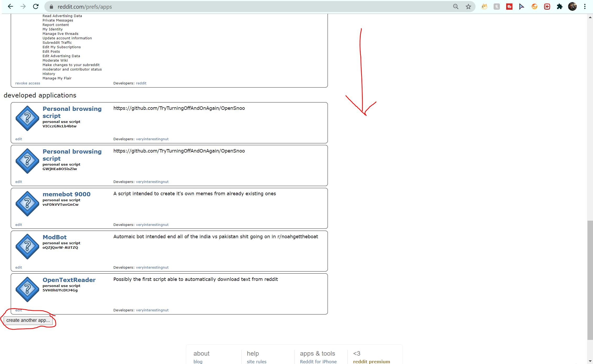Open the grey square browser extension
593x364 pixels.
tap(497, 7)
